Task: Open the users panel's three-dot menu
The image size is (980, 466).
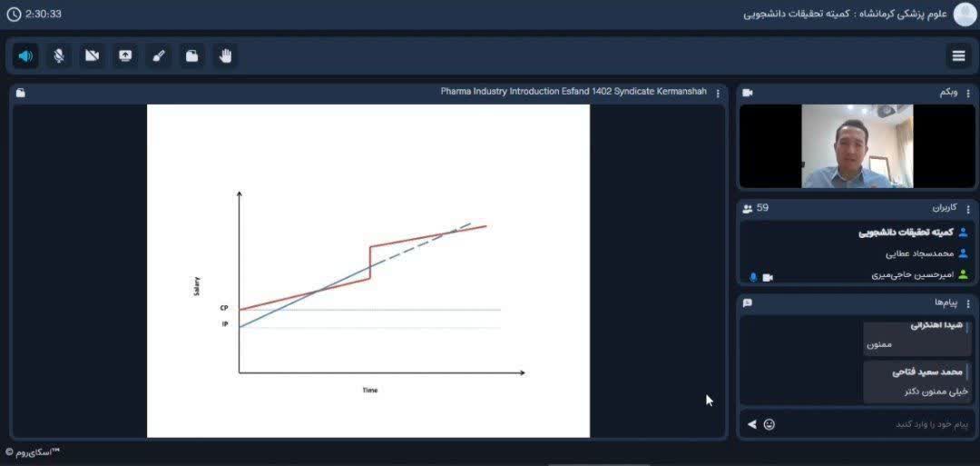Action: tap(967, 209)
